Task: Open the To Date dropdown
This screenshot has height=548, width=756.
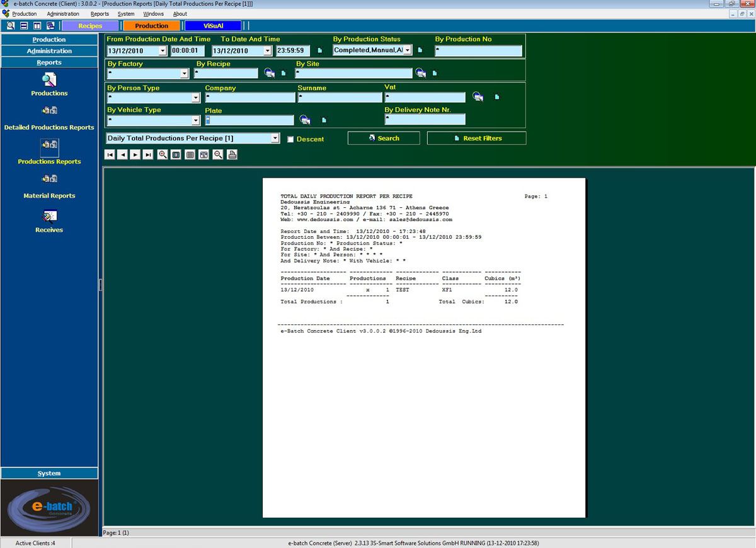Action: 267,51
